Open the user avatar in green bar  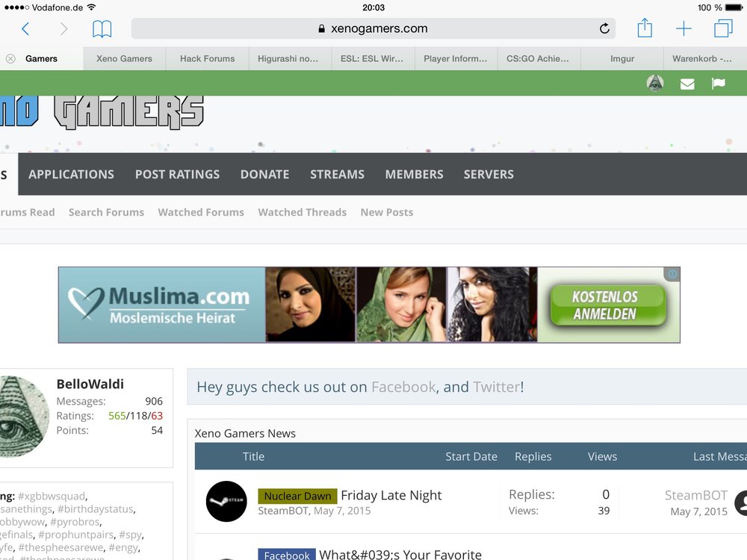[x=655, y=84]
